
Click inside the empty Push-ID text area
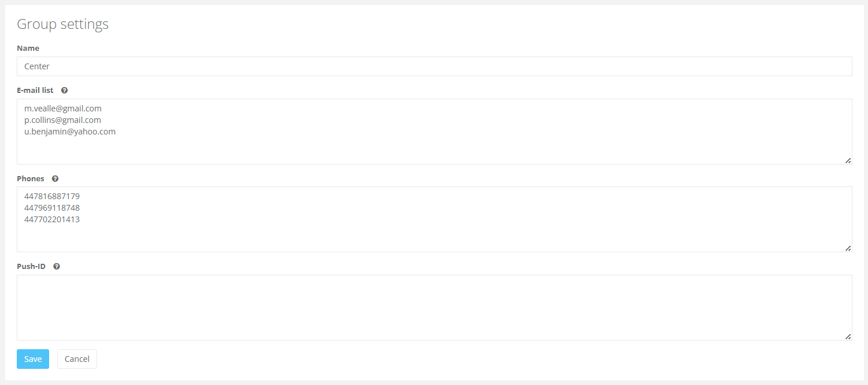[x=434, y=307]
